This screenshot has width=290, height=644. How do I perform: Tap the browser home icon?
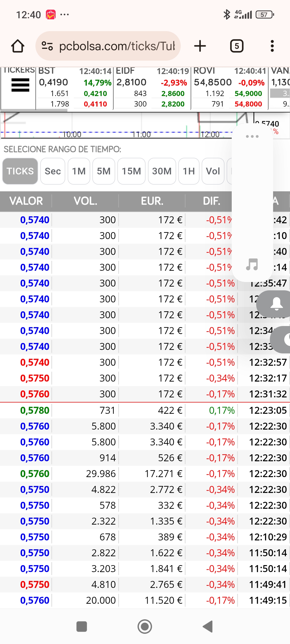click(x=18, y=46)
